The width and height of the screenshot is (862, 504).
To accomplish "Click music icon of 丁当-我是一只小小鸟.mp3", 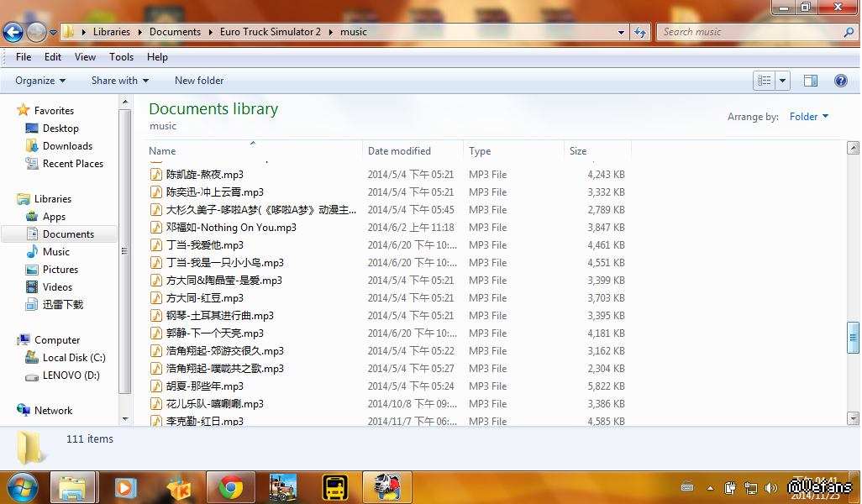I will [x=156, y=263].
